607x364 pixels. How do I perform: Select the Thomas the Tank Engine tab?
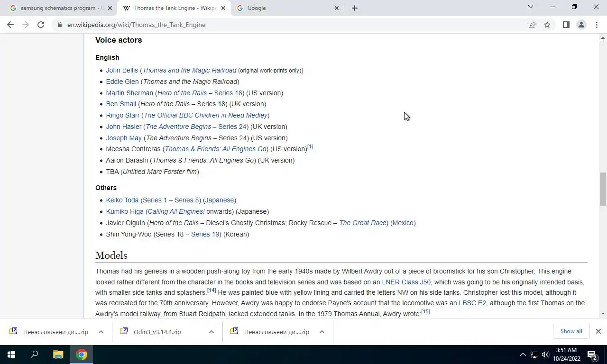(174, 8)
